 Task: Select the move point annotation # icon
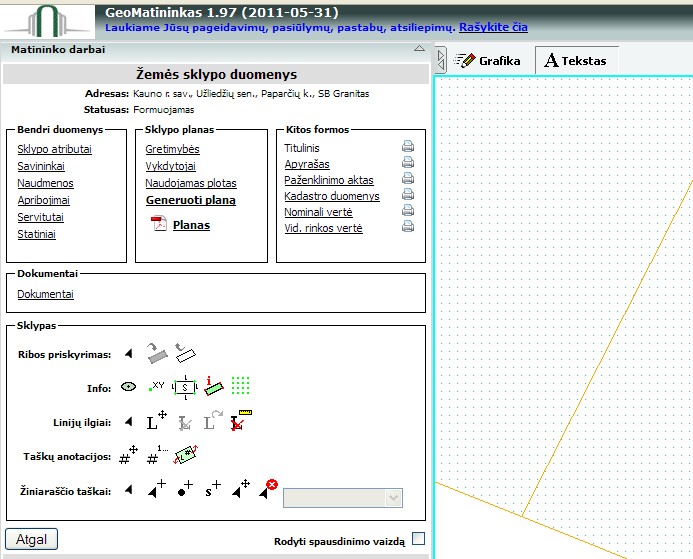click(x=129, y=455)
